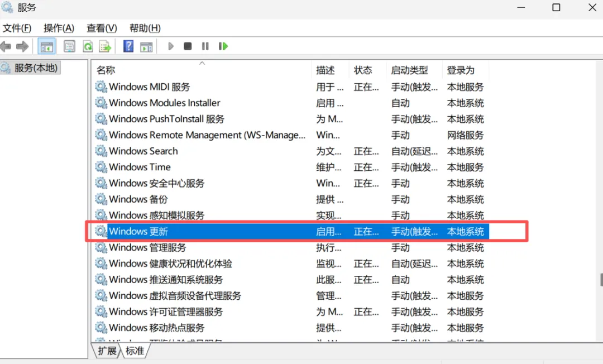Open the 文件(F) menu
The image size is (603, 364).
tap(17, 28)
